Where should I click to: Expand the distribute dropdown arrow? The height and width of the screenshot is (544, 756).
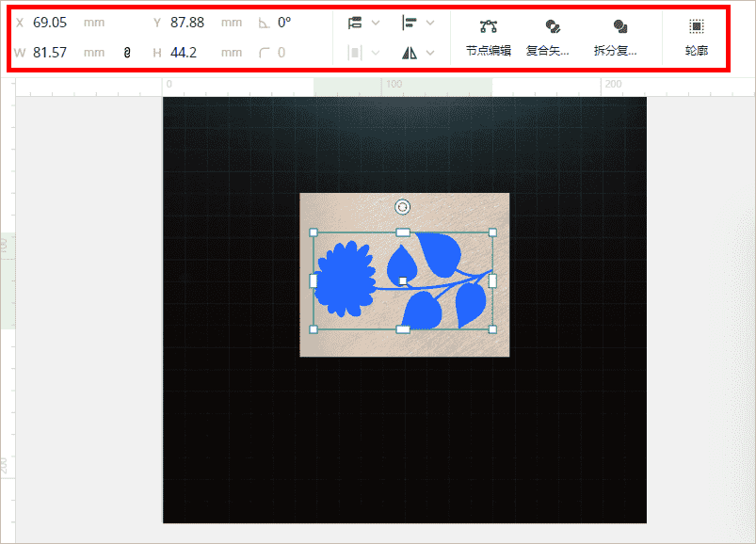[376, 53]
